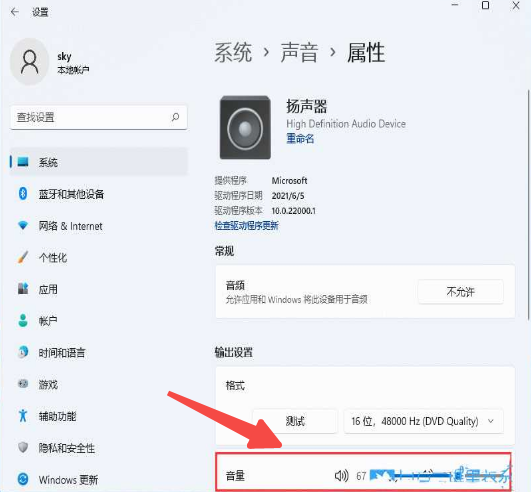The image size is (531, 492).
Task: Open 个性化 settings page
Action: 99,257
